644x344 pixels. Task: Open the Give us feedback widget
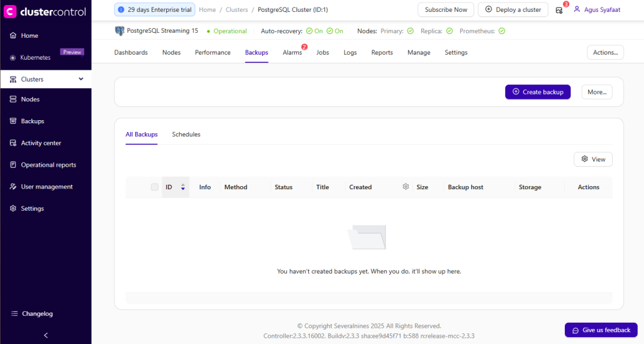601,330
